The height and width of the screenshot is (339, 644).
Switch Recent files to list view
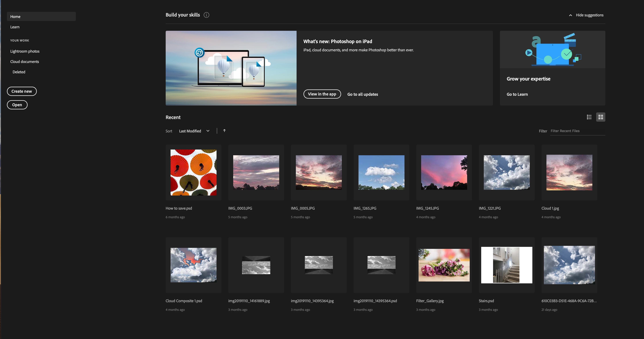(x=589, y=117)
